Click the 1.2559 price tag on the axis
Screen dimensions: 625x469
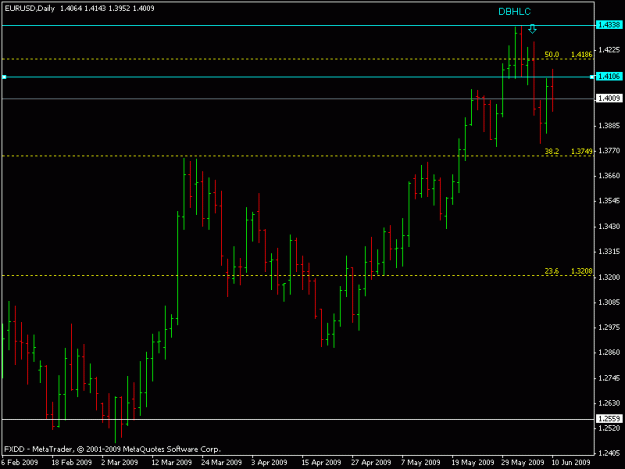(609, 419)
